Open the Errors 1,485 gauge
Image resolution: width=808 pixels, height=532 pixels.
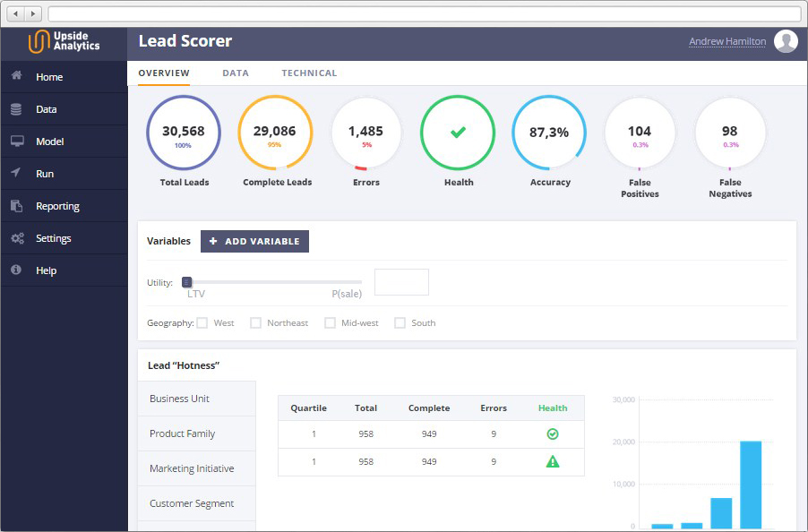coord(365,133)
